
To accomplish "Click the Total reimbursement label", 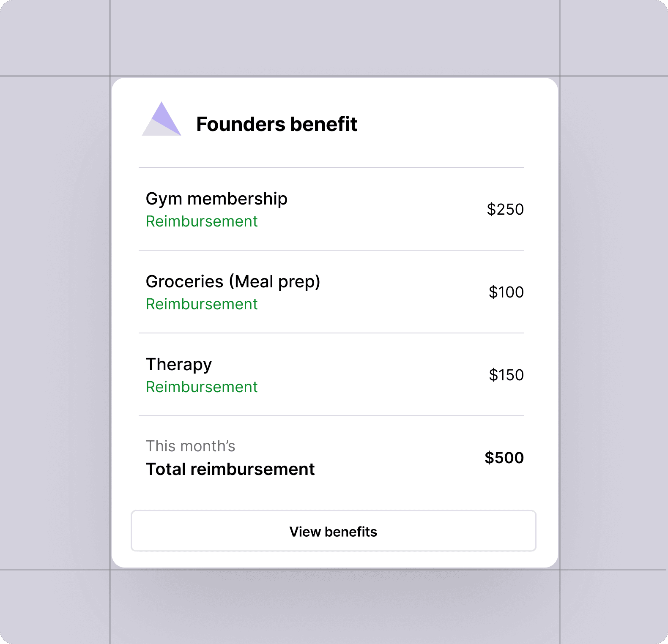I will pos(230,469).
